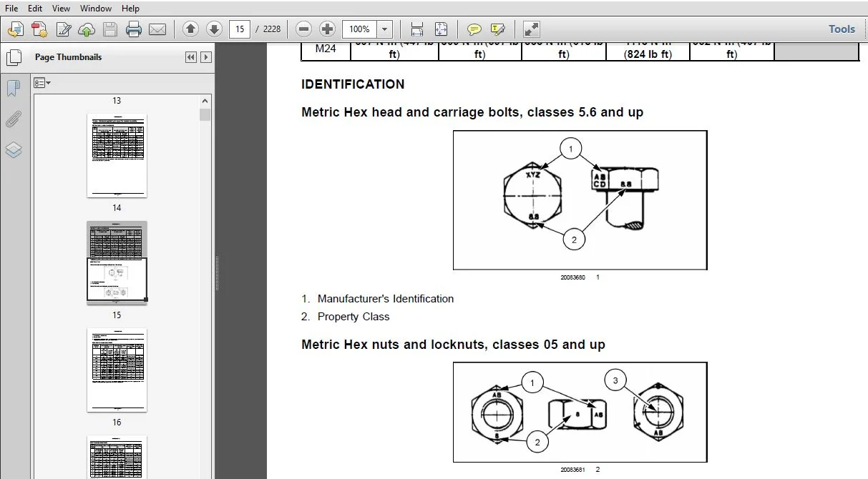Click the Print icon
This screenshot has height=479, width=868.
[x=134, y=29]
